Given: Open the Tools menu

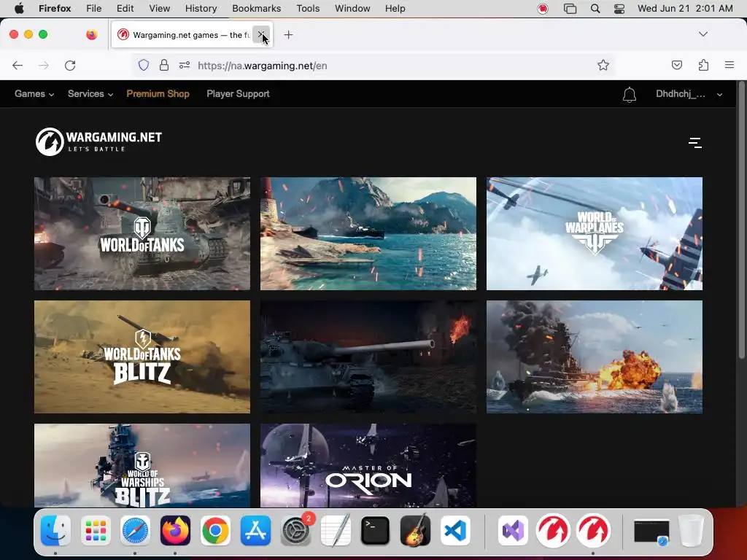Looking at the screenshot, I should (x=308, y=9).
